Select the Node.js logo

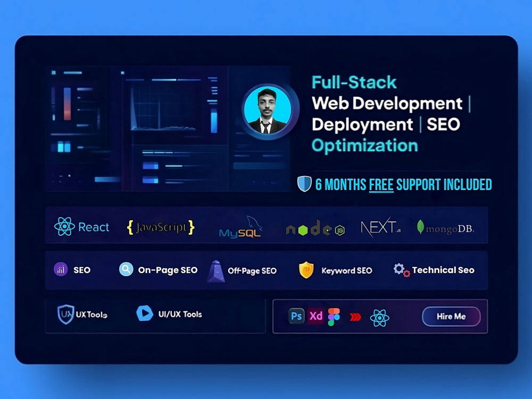click(315, 228)
